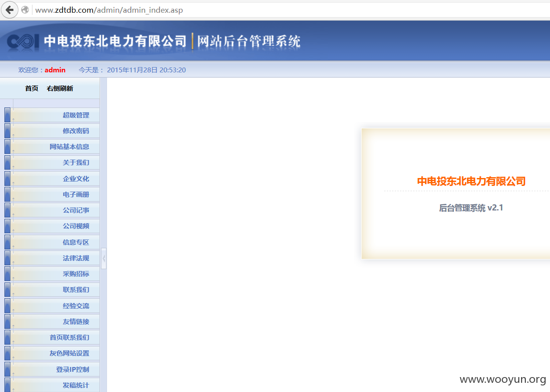Click the blue marker beside 信息专区

click(7, 242)
